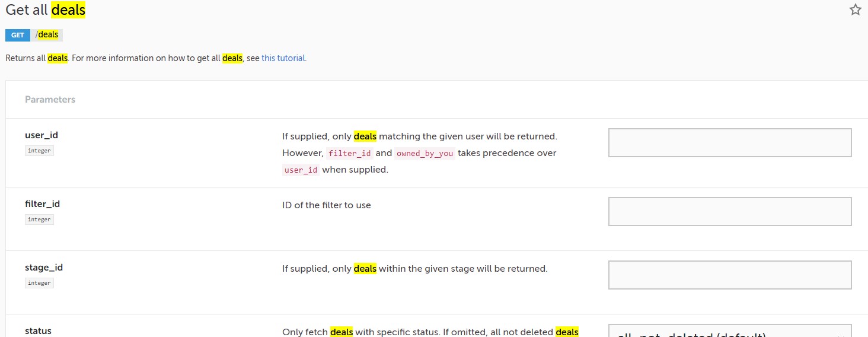This screenshot has width=868, height=337.
Task: Focus the filter_id input field
Action: [730, 211]
